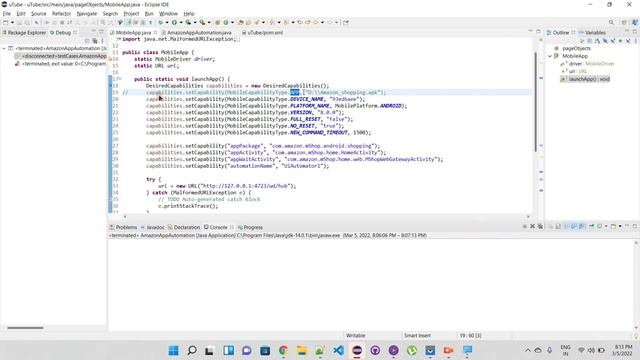Open the Eclipse toolbar search magnifier
Viewport: 640px width, 360px height.
coord(611,22)
